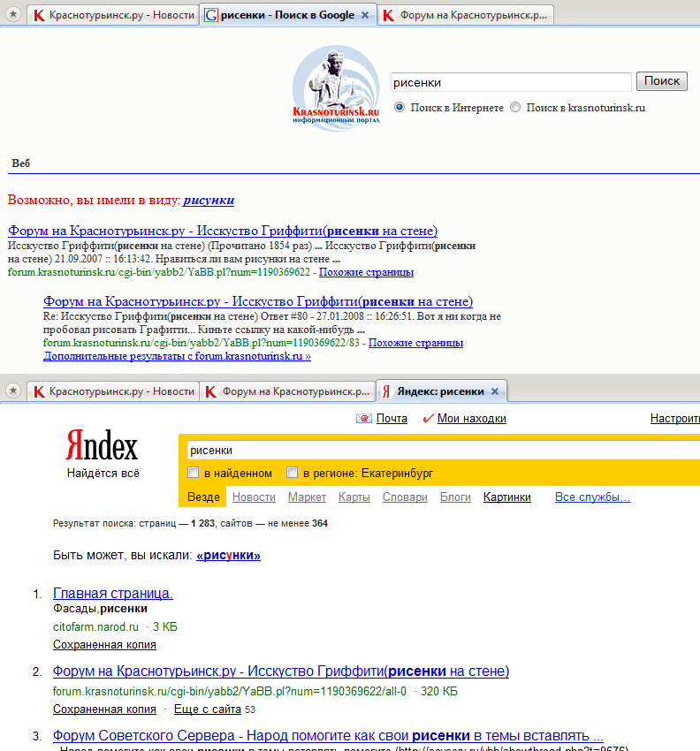This screenshot has width=700, height=751.
Task: Open the Почта link
Action: [392, 419]
